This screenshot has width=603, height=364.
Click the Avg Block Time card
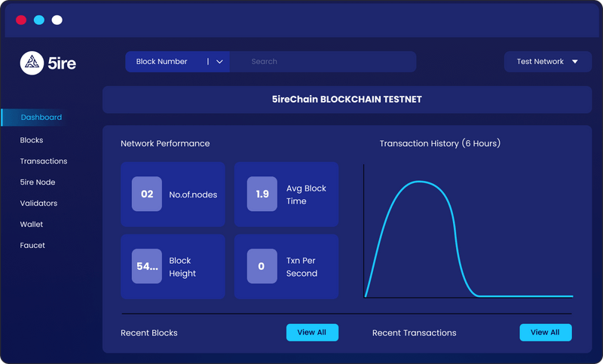pos(286,194)
